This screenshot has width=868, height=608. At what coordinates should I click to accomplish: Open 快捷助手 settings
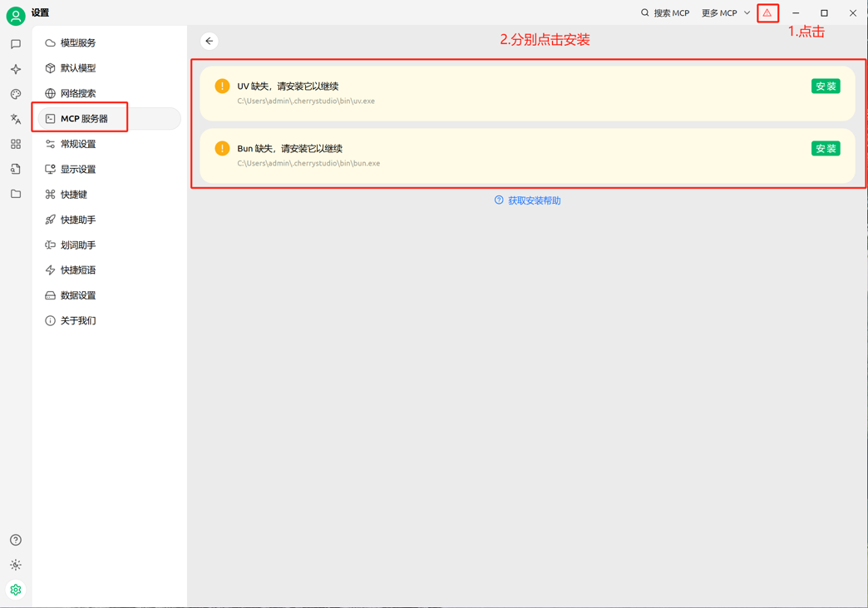[109, 220]
